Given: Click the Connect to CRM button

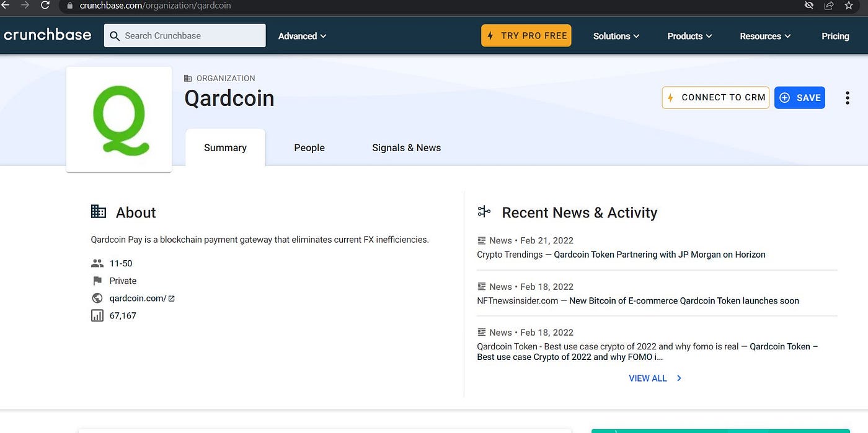Looking at the screenshot, I should [715, 98].
